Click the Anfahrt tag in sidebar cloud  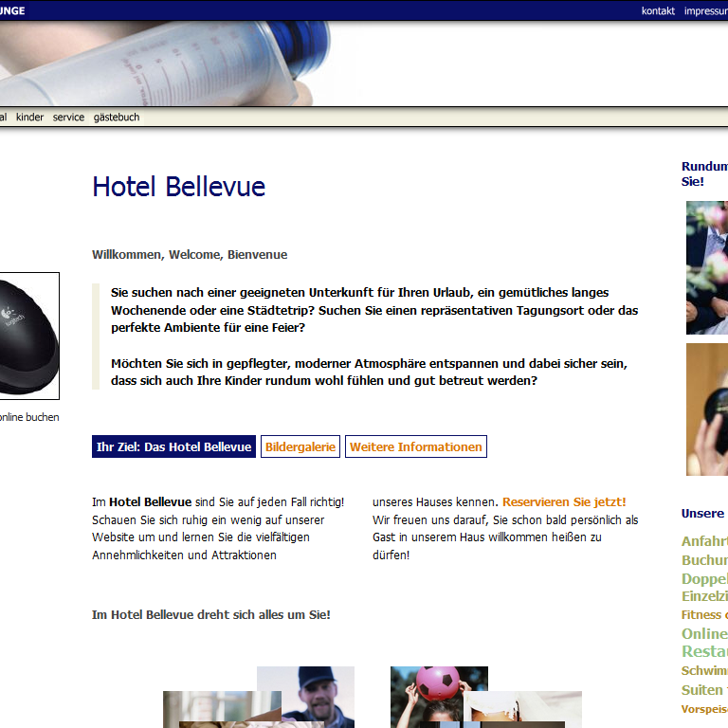pos(704,541)
